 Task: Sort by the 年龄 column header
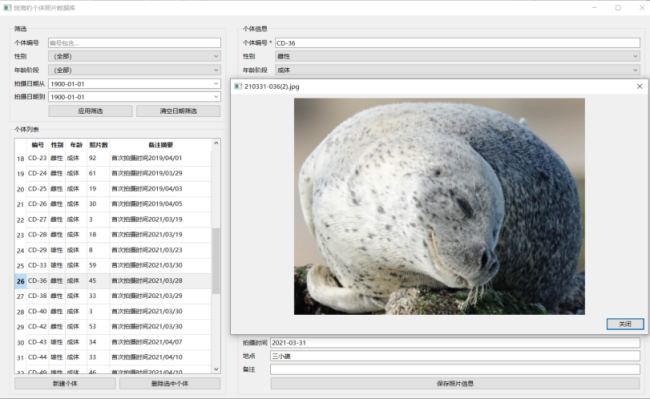76,145
